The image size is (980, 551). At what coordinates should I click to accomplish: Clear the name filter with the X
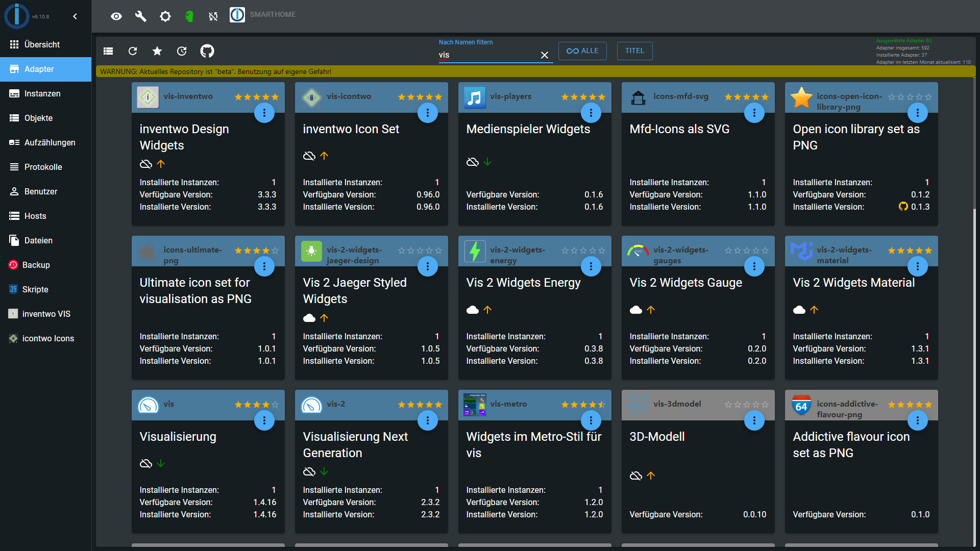click(x=545, y=55)
